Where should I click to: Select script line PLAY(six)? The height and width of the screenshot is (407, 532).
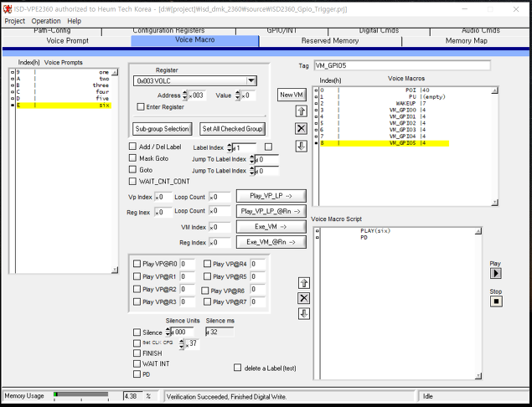(375, 231)
